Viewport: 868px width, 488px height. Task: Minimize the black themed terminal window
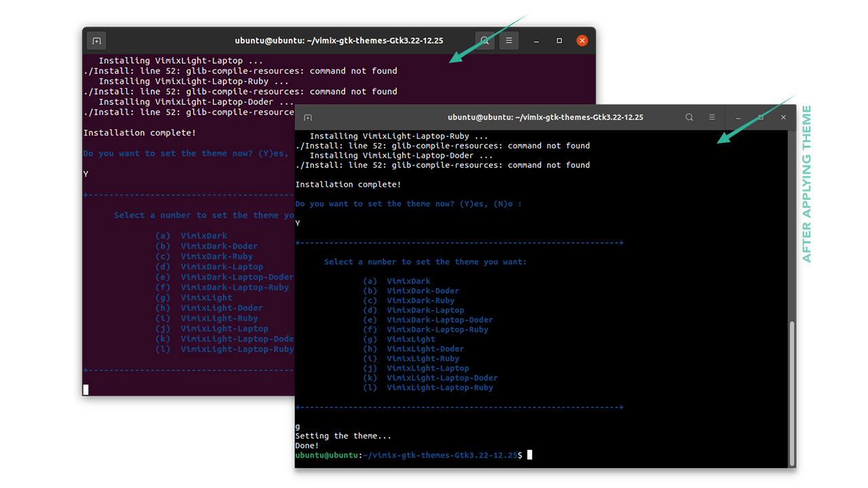[x=738, y=117]
